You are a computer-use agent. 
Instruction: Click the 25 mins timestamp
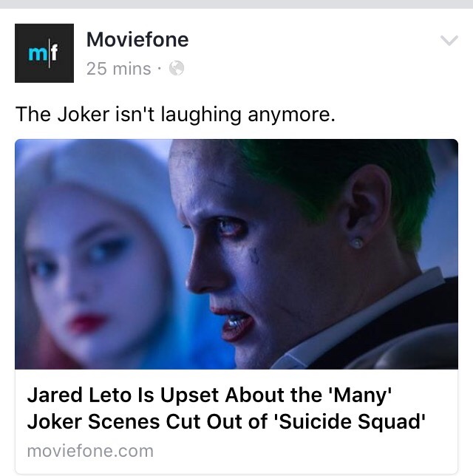point(118,69)
